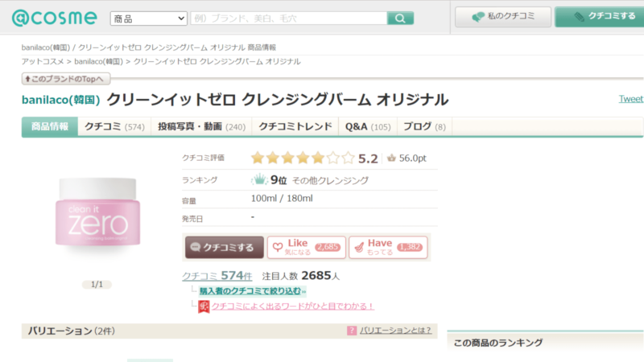Click 100ml / 180ml capacity text
The image size is (644, 362).
[x=282, y=199]
